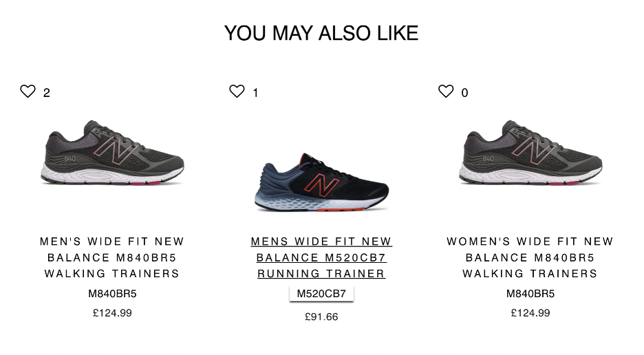Click the You May Also Like heading

coord(321,33)
